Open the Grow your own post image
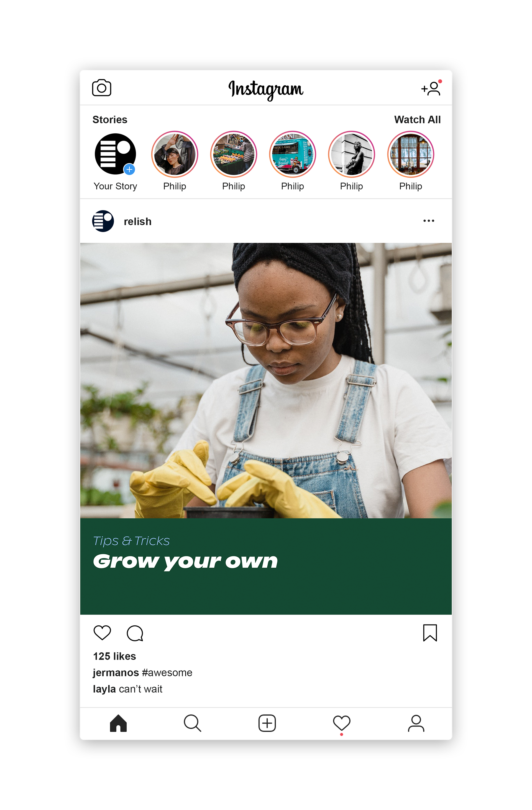Image resolution: width=532 pixels, height=810 pixels. point(266,428)
